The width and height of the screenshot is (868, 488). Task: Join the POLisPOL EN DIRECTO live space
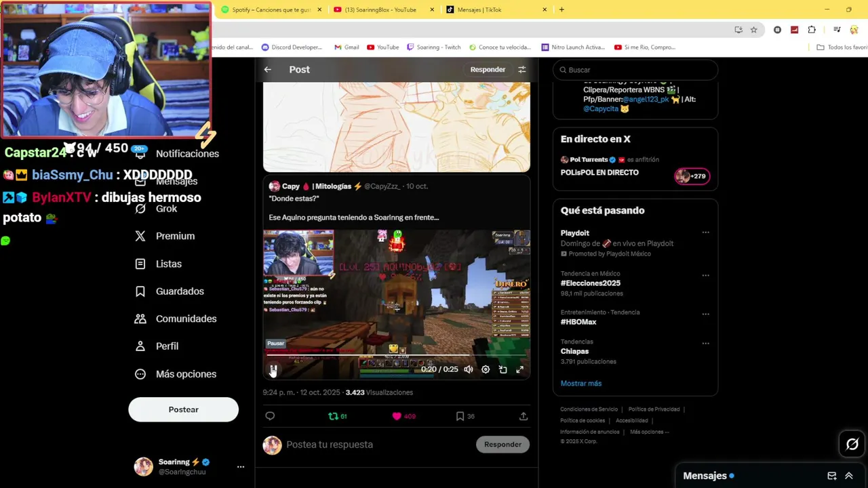599,173
